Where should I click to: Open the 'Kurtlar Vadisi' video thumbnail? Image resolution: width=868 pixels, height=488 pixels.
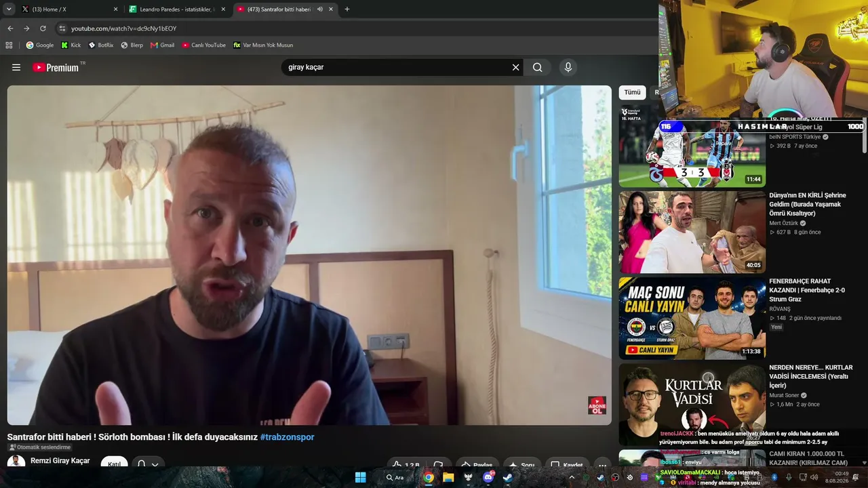pyautogui.click(x=692, y=405)
